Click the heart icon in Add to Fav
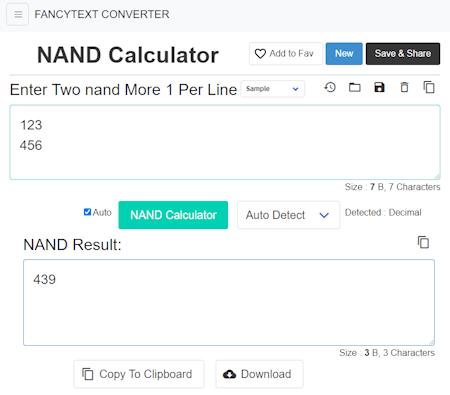The image size is (450, 395). (x=260, y=54)
